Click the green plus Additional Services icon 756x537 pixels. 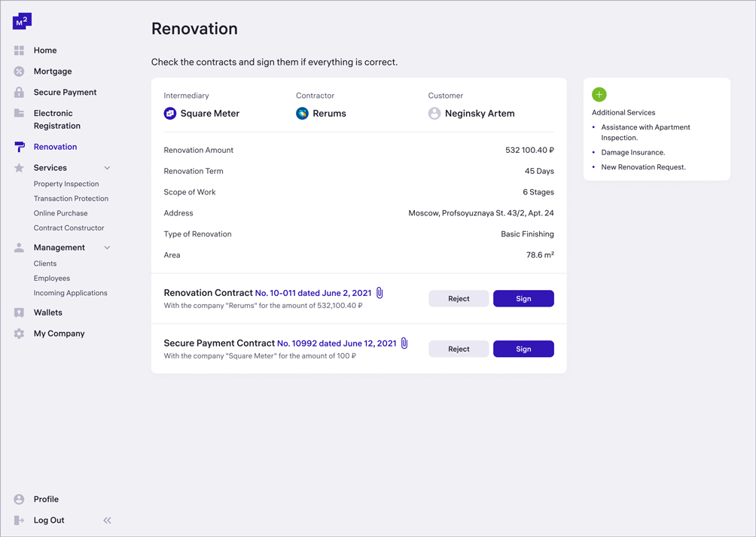pos(599,95)
